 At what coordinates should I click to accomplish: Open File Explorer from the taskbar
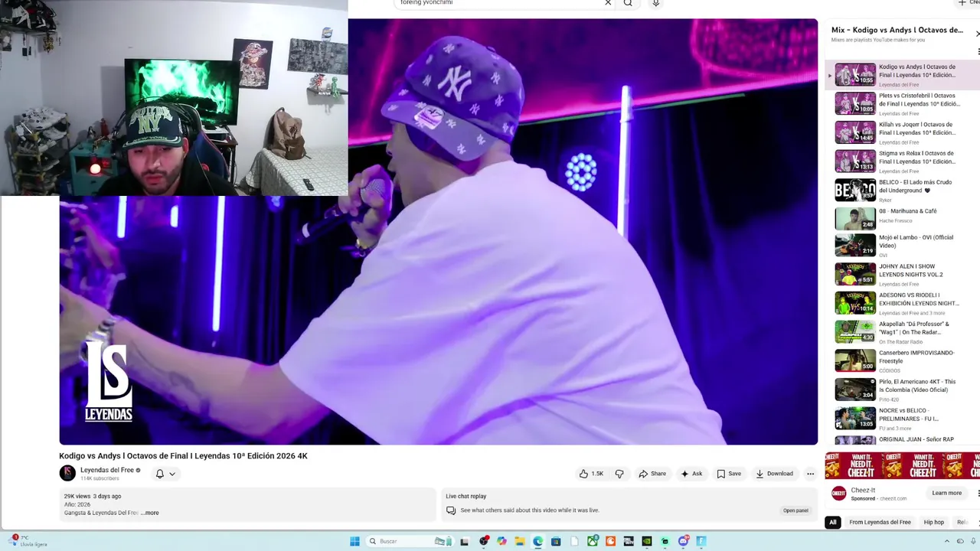519,541
